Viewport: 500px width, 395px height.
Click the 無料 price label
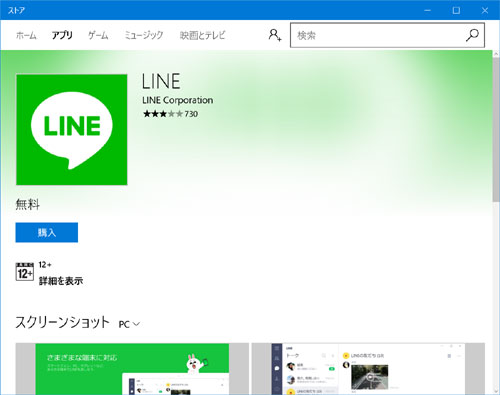pos(28,204)
